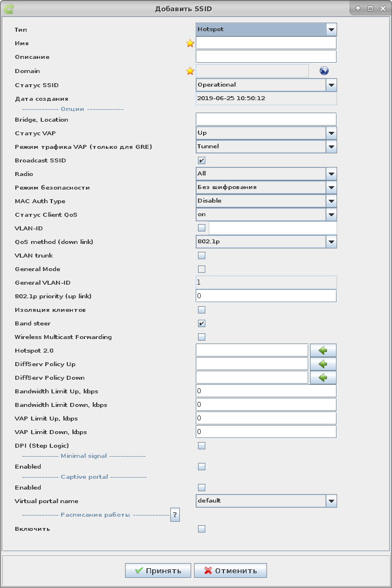The height and width of the screenshot is (588, 392).
Task: Click the Принять accept button
Action: [158, 570]
